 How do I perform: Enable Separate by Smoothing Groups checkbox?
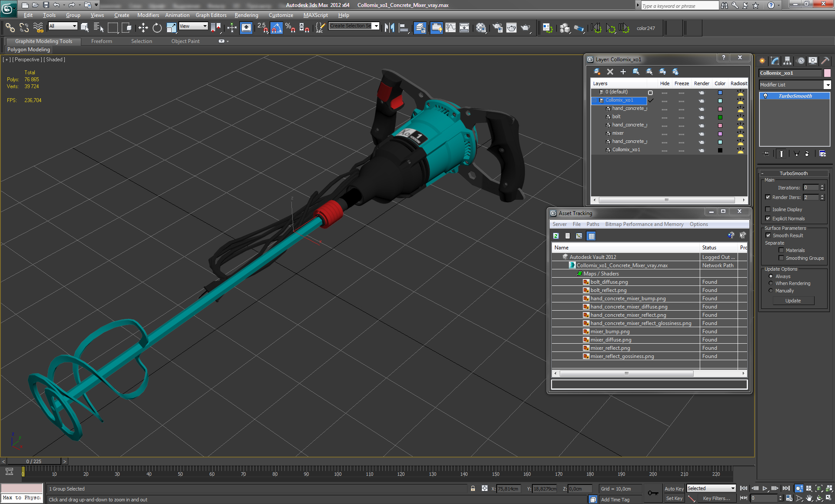pos(781,258)
